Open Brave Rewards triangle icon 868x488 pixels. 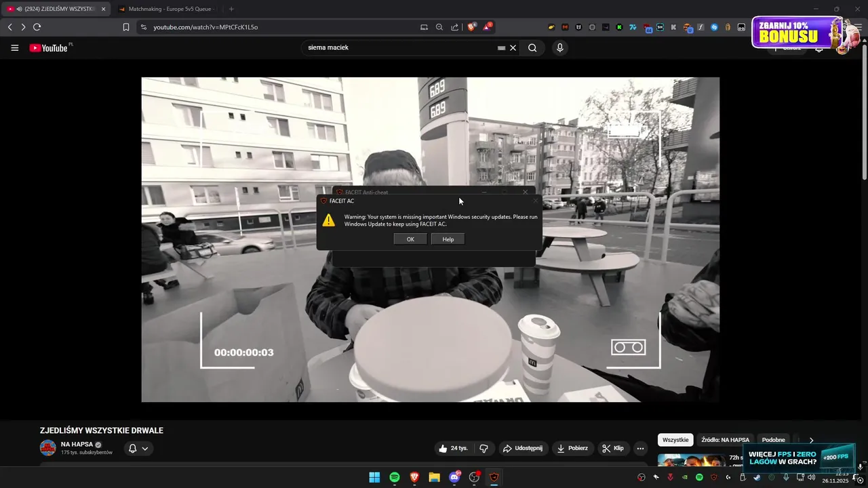487,27
